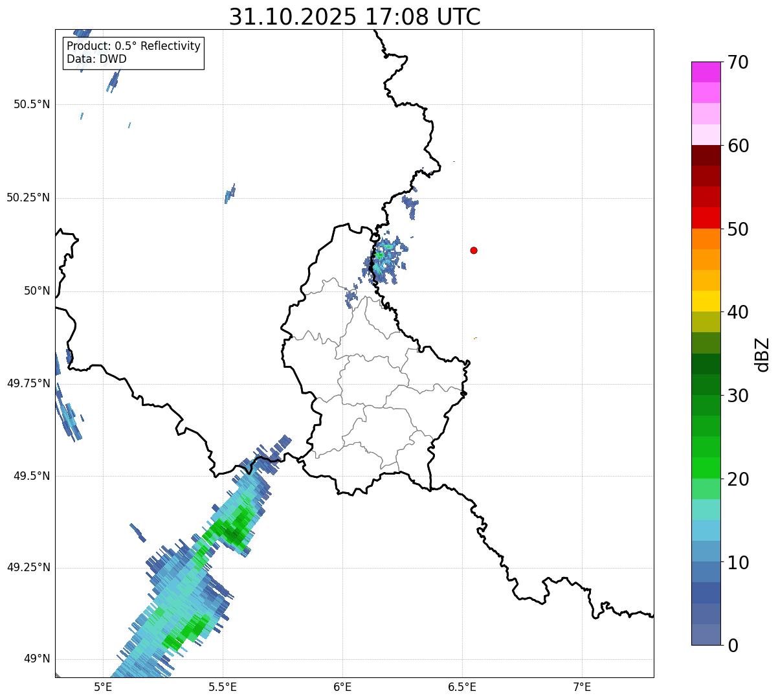This screenshot has height=700, width=778.
Task: Click the 50.25°N latitude label
Action: (x=28, y=198)
